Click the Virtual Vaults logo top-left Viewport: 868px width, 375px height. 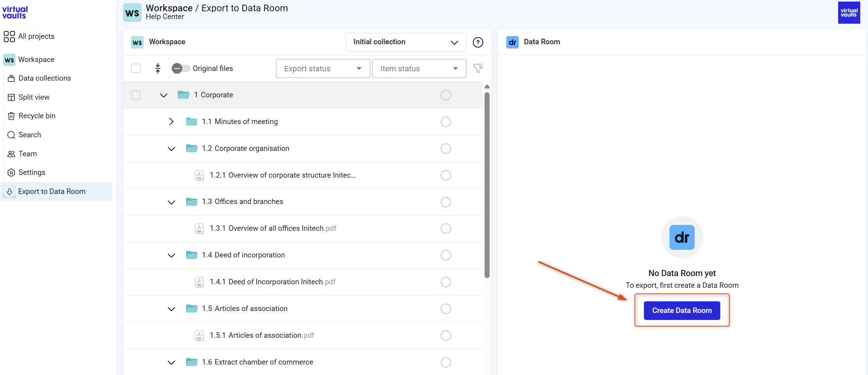(15, 12)
